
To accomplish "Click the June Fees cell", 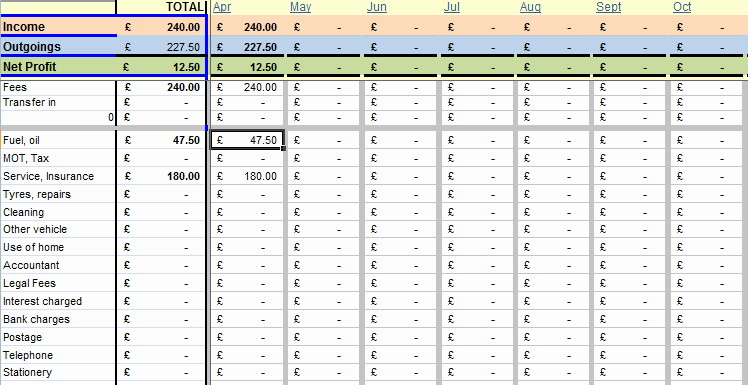I will pyautogui.click(x=401, y=87).
